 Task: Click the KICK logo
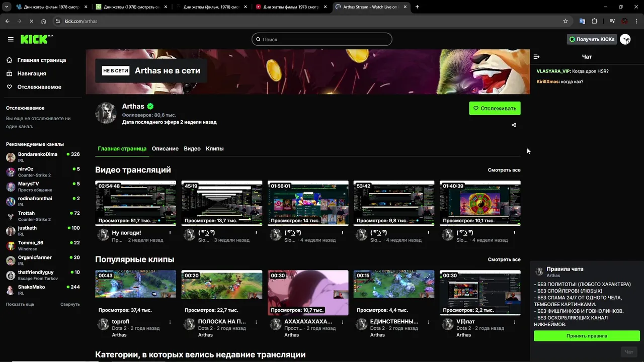(37, 39)
